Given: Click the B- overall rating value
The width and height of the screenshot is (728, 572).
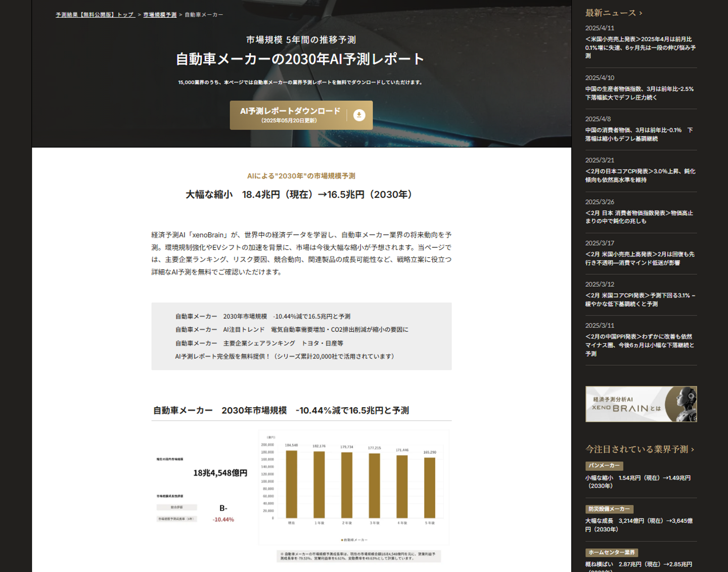Looking at the screenshot, I should coord(223,508).
